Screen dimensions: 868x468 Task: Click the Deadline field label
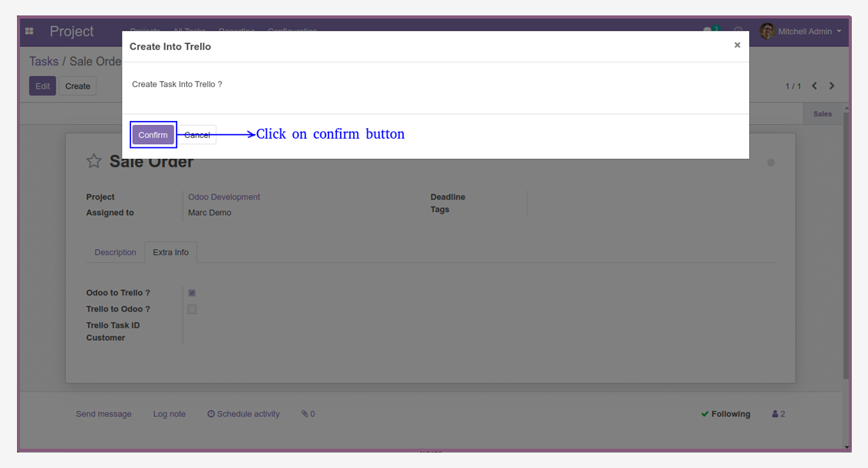pyautogui.click(x=448, y=197)
